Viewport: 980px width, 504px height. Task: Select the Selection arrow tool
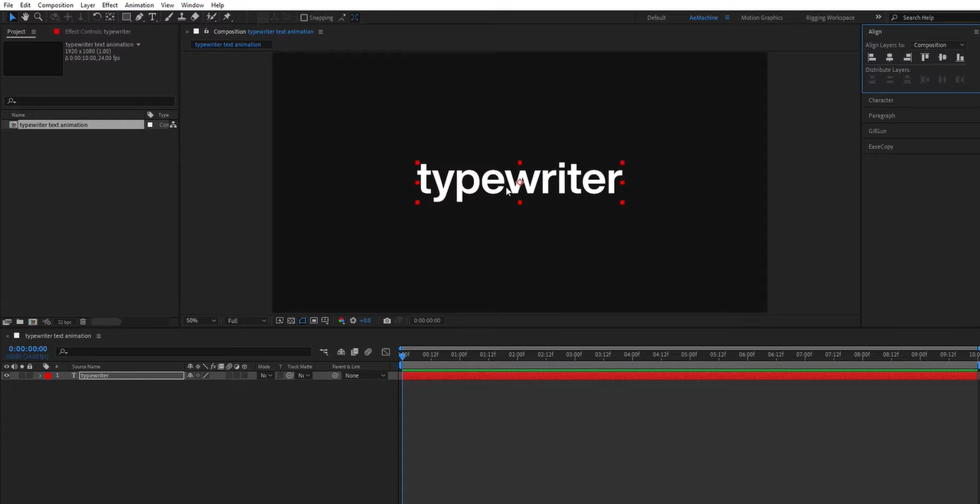tap(12, 17)
